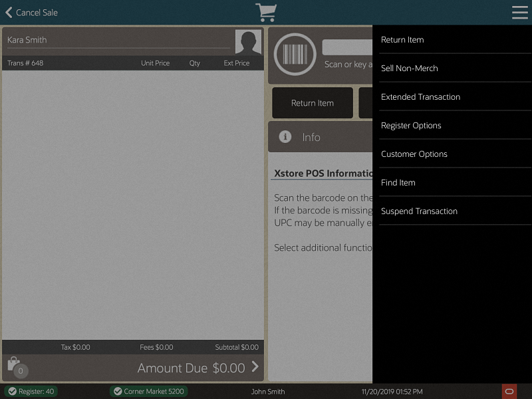Click the Register 40 status checkmark
Image resolution: width=532 pixels, height=399 pixels.
pyautogui.click(x=13, y=391)
